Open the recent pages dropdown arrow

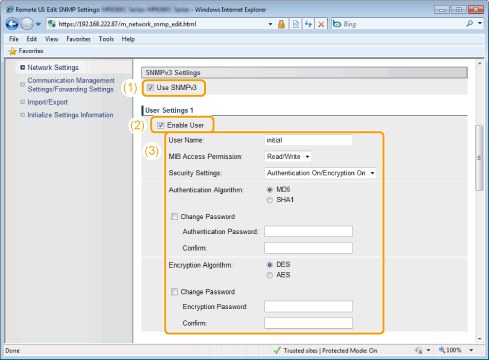(x=38, y=24)
